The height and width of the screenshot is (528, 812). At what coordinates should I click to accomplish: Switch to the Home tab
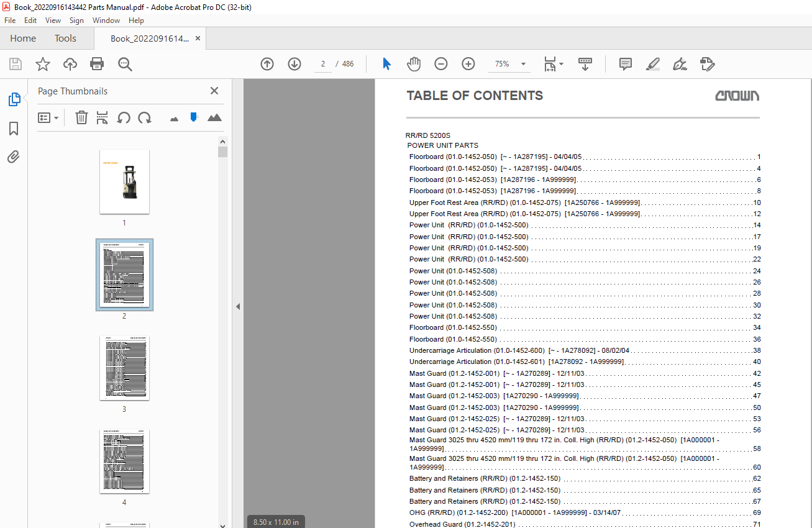click(23, 39)
